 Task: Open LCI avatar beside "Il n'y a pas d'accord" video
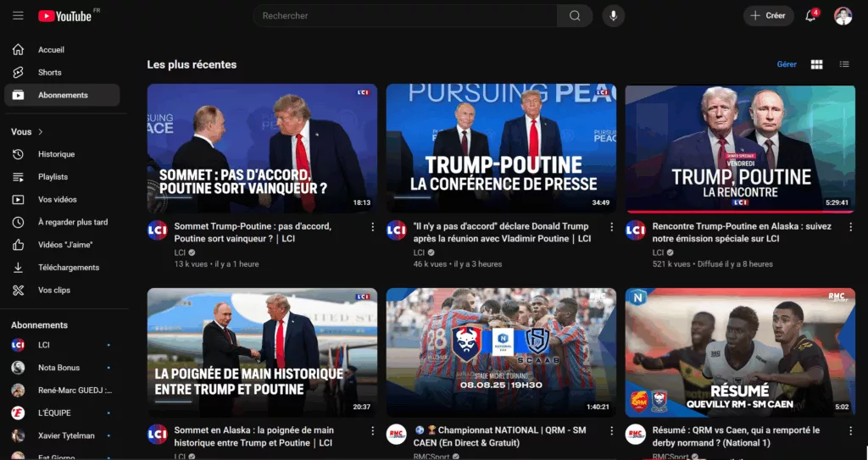(397, 230)
